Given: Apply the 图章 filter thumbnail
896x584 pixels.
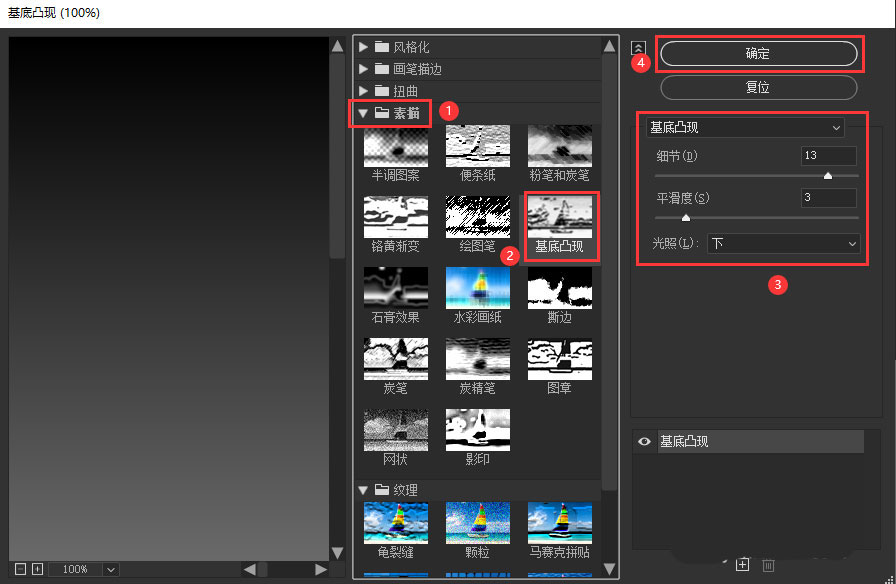Looking at the screenshot, I should (x=559, y=359).
